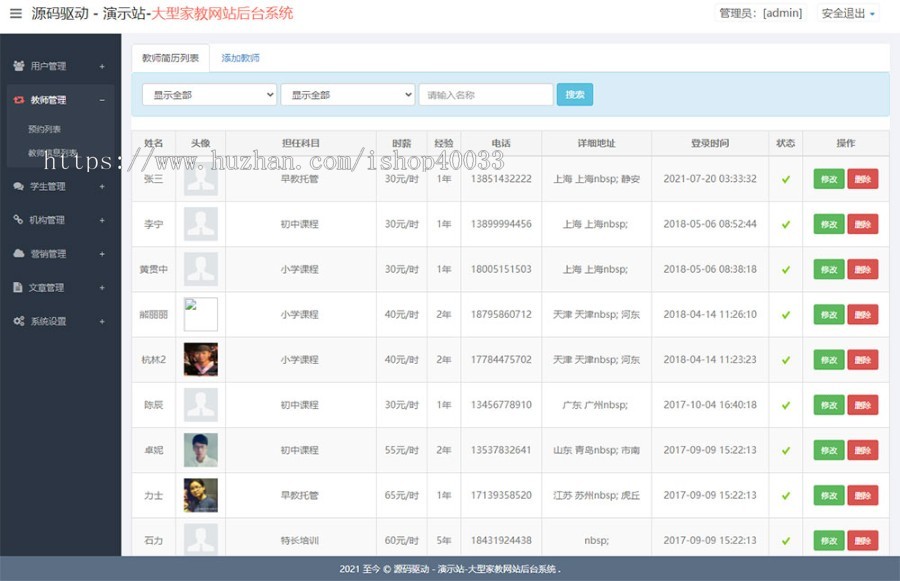This screenshot has height=581, width=900.
Task: Open 预约列表 in the sidebar submenu
Action: click(45, 129)
